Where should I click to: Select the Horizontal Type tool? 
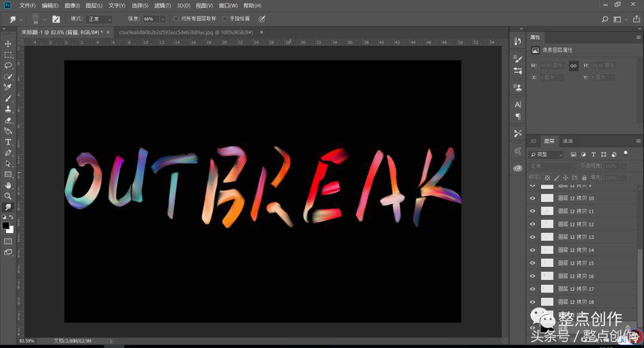(x=8, y=142)
